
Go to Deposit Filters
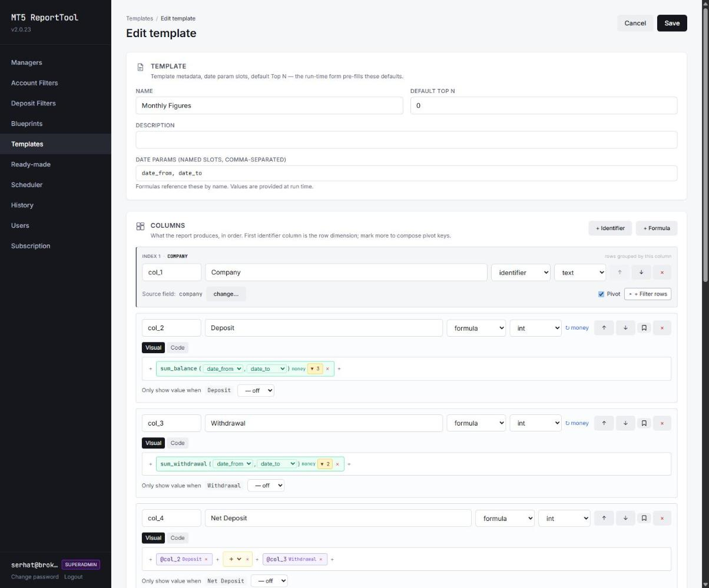[x=33, y=104]
